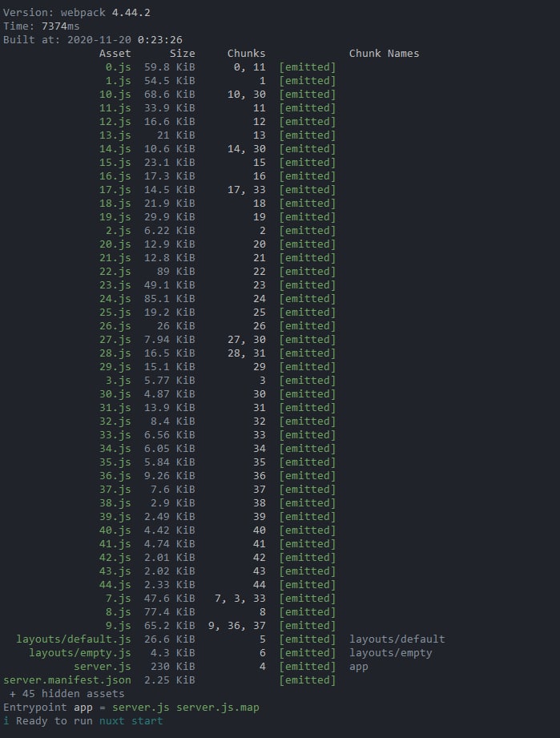Screen dimensions: 560x738
Task: Select asset '2.js'
Action: [x=118, y=231]
